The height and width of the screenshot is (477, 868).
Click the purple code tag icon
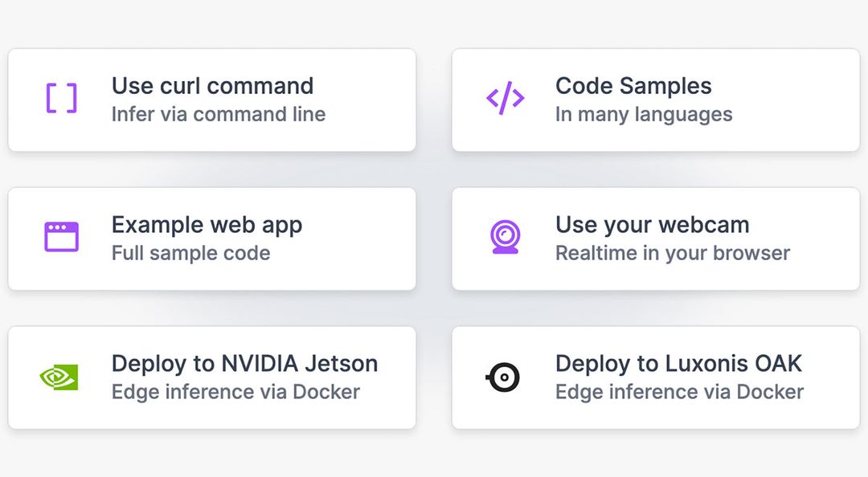506,99
